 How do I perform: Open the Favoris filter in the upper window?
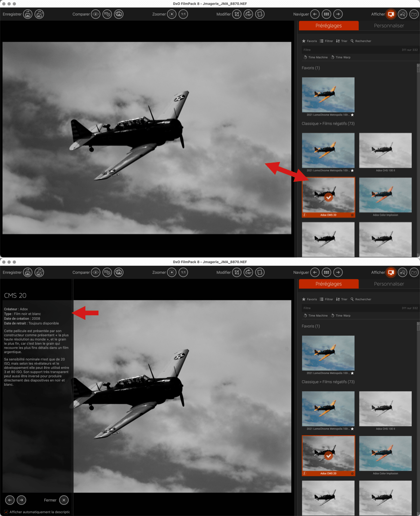(x=309, y=41)
